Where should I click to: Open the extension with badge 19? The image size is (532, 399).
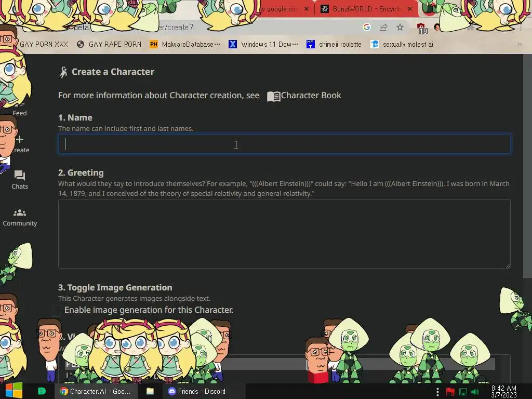[421, 28]
